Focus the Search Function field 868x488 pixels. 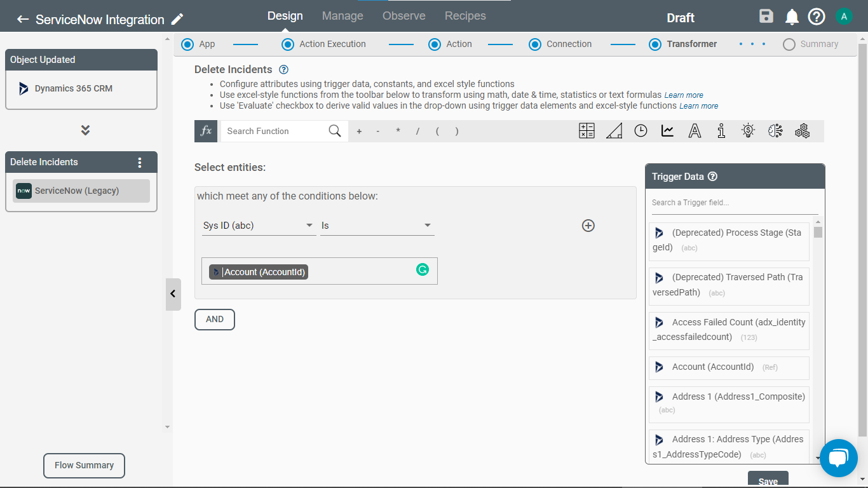(x=275, y=131)
